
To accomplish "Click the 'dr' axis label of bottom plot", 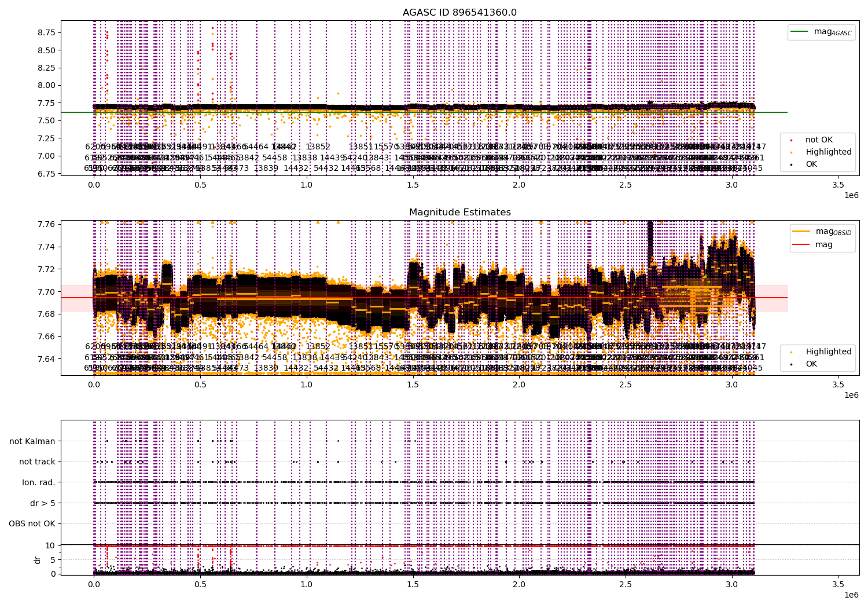I will [38, 560].
